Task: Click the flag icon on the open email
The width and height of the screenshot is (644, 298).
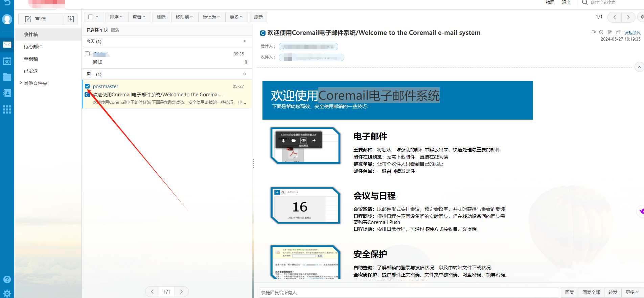Action: (594, 32)
